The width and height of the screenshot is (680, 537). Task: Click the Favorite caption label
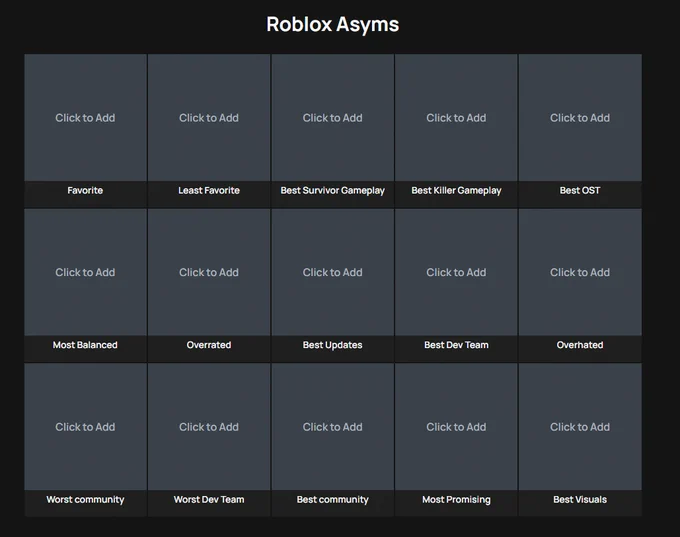(x=85, y=190)
